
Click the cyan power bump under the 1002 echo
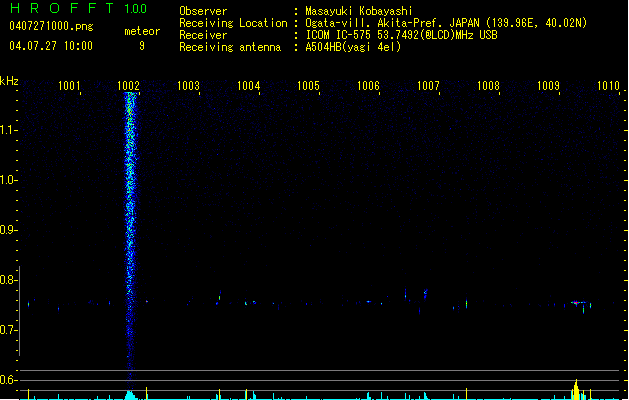click(130, 395)
